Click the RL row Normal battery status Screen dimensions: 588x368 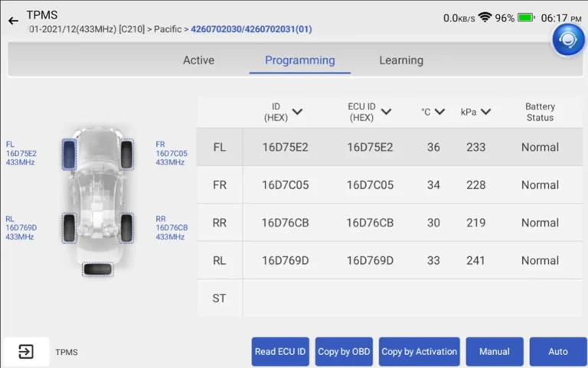pos(540,260)
